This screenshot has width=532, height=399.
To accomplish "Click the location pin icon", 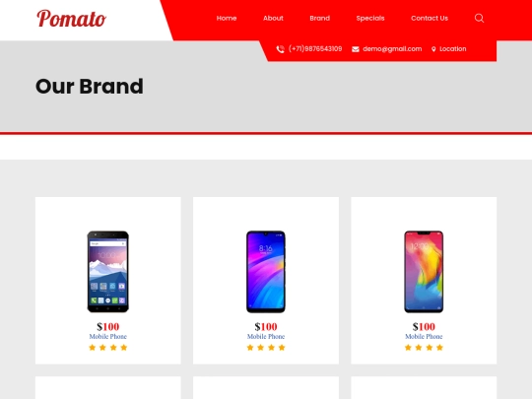I will tap(433, 49).
